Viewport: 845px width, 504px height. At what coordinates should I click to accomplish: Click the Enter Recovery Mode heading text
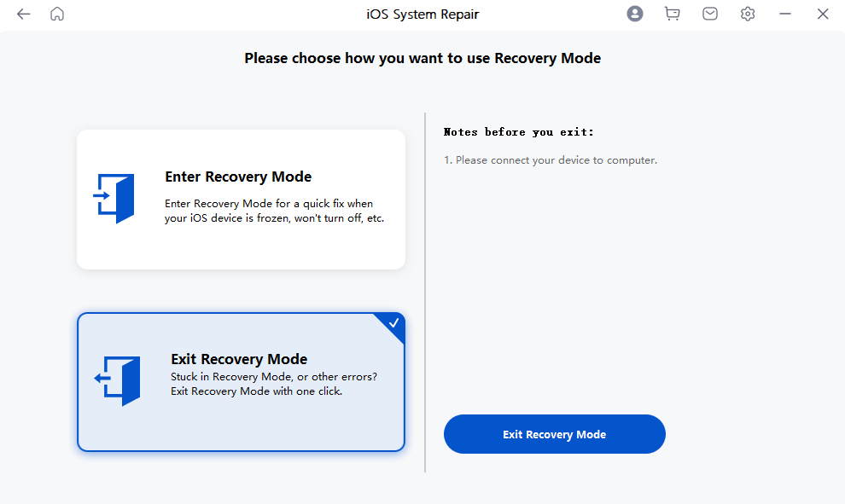(x=238, y=177)
